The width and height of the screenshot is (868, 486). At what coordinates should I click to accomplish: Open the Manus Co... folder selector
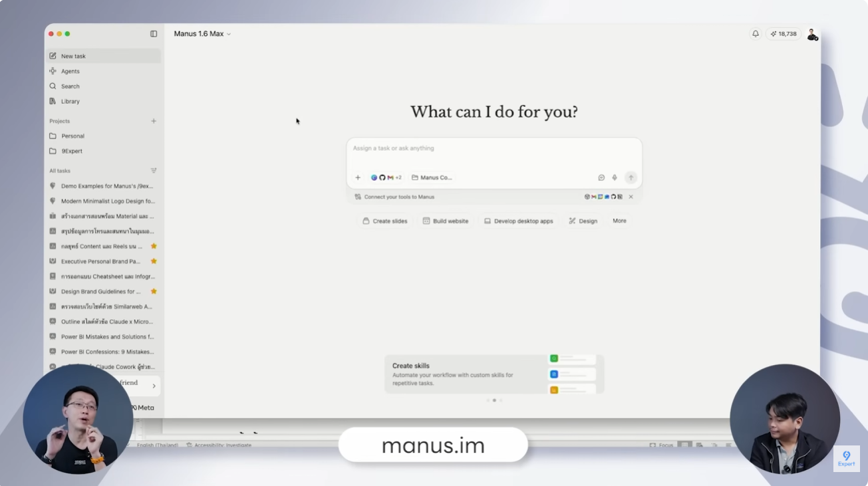click(432, 178)
